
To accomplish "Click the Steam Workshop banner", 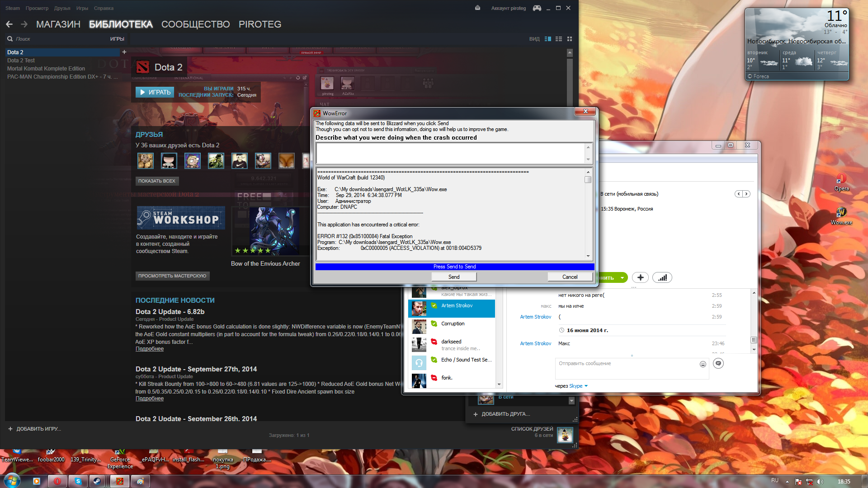I will tap(181, 218).
